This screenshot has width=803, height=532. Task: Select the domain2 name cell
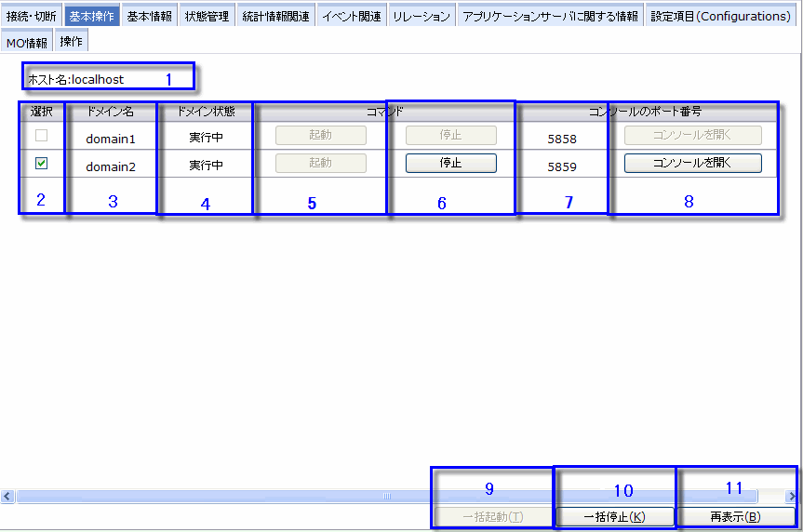(x=112, y=166)
